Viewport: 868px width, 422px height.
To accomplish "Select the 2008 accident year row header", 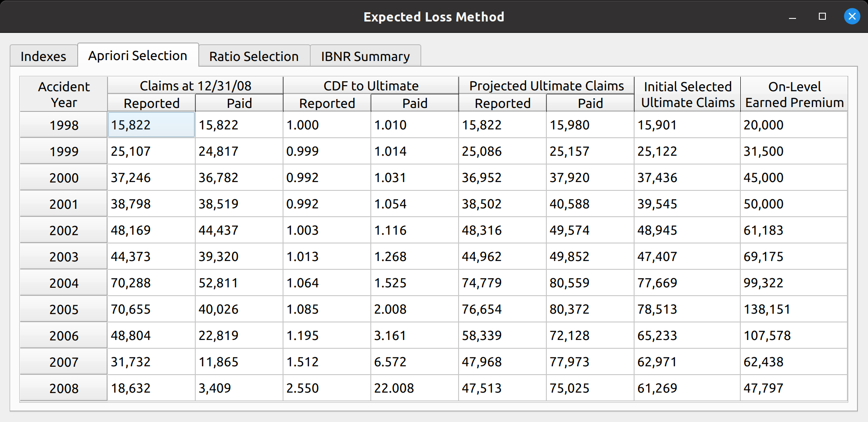I will click(x=64, y=388).
